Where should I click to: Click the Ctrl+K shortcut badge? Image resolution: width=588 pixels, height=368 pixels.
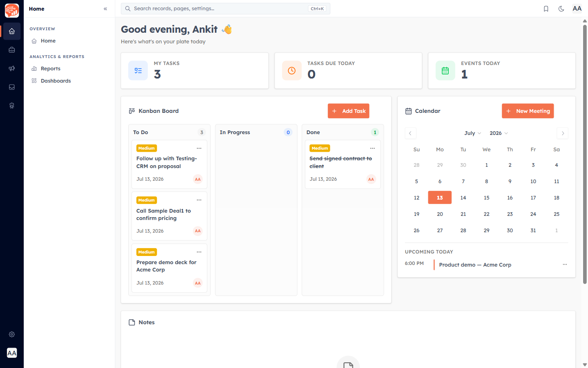coord(317,9)
